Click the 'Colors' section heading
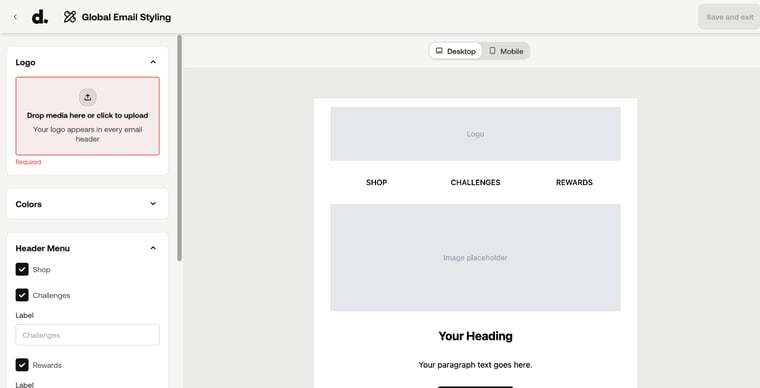Image resolution: width=760 pixels, height=388 pixels. pyautogui.click(x=29, y=204)
